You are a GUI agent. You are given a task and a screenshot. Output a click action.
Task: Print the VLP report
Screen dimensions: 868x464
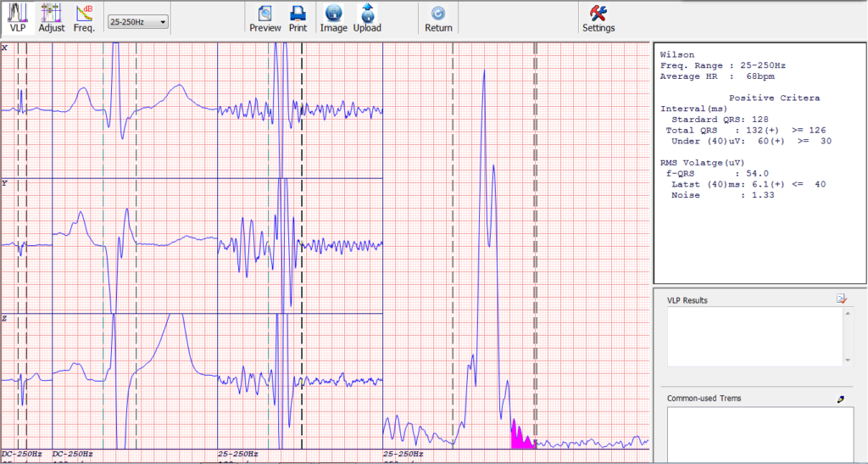point(298,18)
